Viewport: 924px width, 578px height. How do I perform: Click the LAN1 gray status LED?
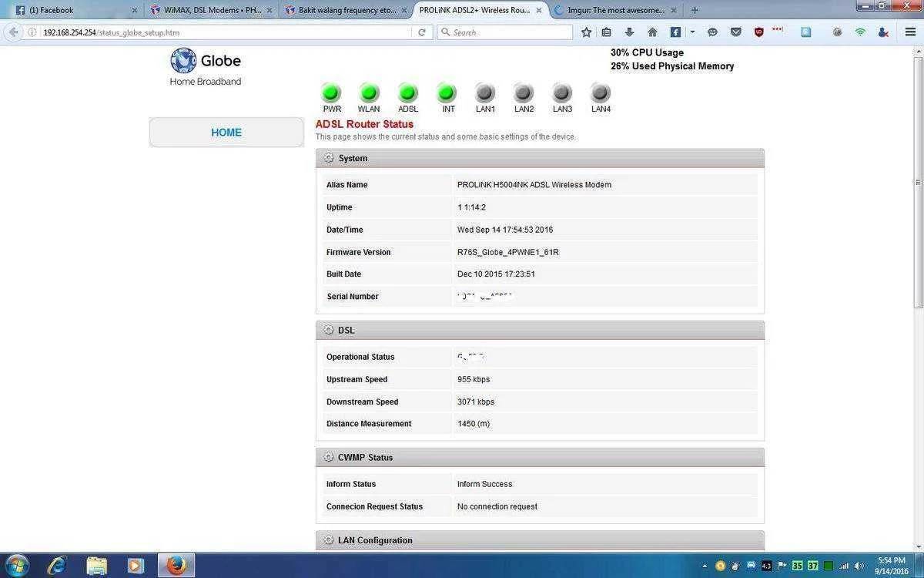[485, 93]
